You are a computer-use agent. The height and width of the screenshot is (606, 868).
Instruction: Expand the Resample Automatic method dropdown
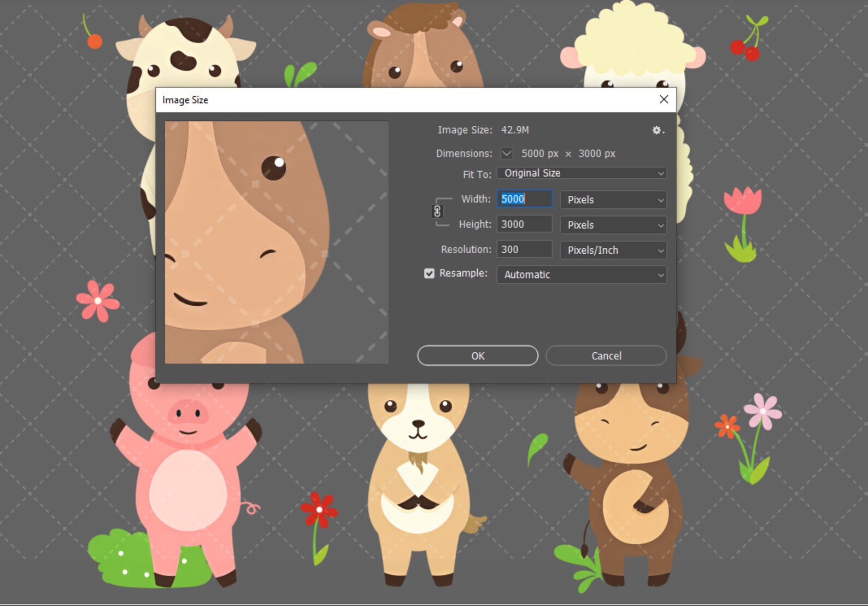(582, 275)
